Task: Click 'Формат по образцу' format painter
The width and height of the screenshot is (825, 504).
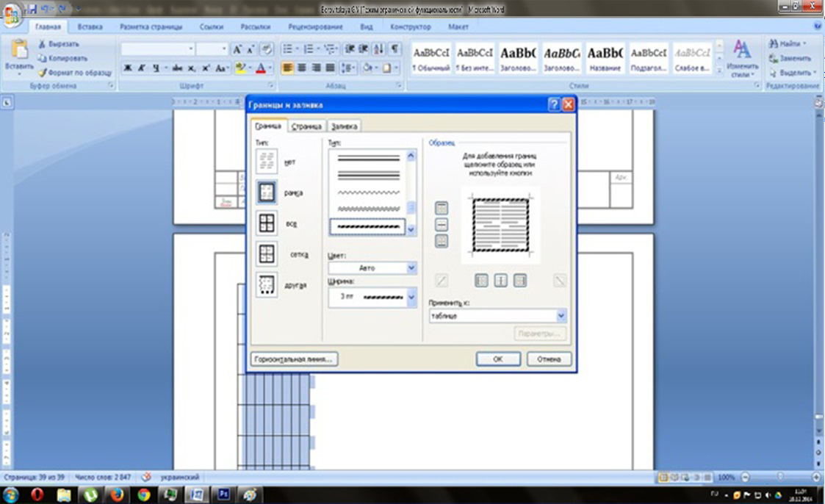Action: pyautogui.click(x=75, y=73)
